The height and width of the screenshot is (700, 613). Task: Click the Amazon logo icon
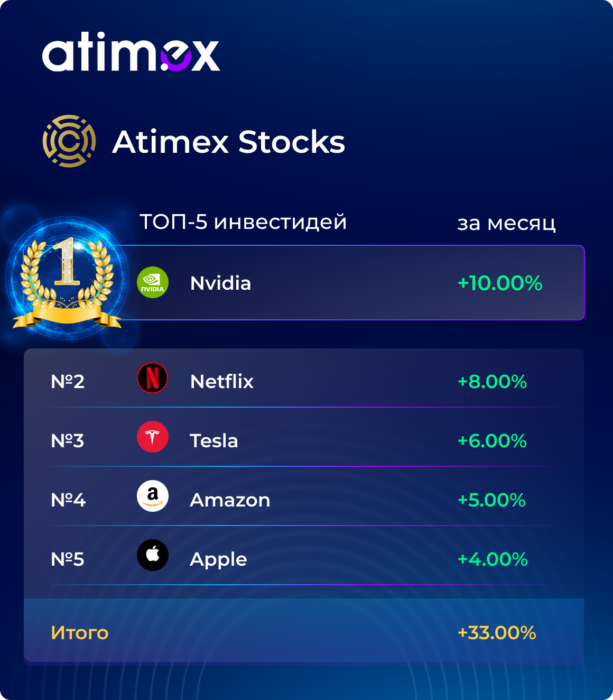click(x=153, y=496)
